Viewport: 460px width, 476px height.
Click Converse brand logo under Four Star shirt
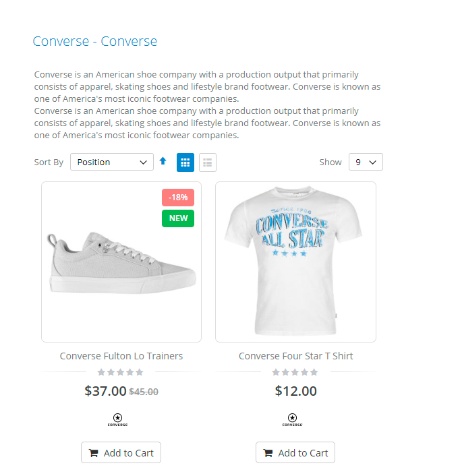[292, 419]
